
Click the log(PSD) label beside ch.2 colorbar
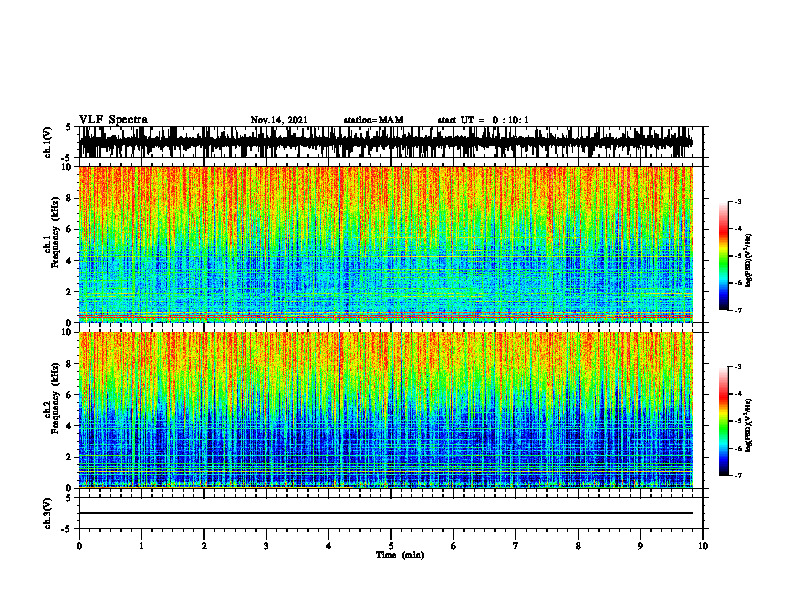748,425
